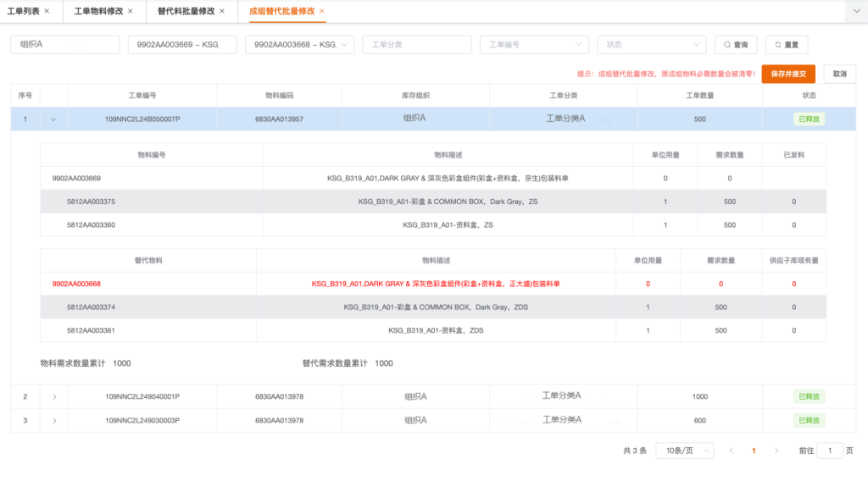Click description KSG_B319_A01-资料盒，ZS

448,224
